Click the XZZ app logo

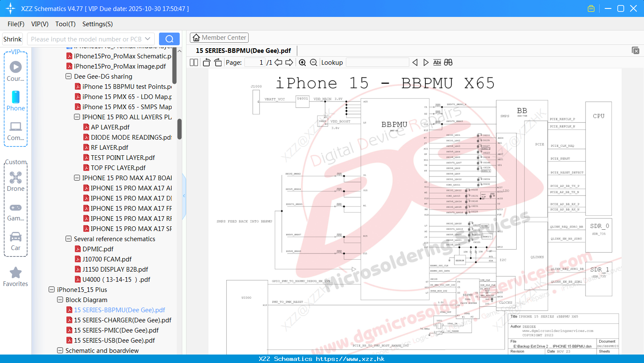pyautogui.click(x=10, y=8)
